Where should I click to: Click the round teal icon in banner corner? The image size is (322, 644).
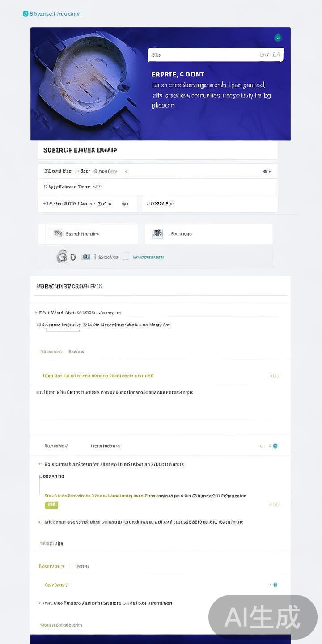coord(278,38)
